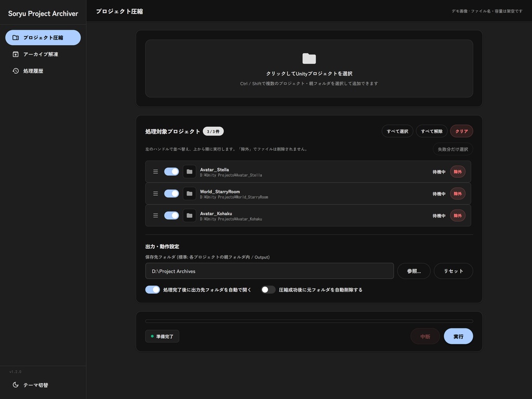532x399 pixels.
Task: Click the red クリア button
Action: [x=461, y=131]
